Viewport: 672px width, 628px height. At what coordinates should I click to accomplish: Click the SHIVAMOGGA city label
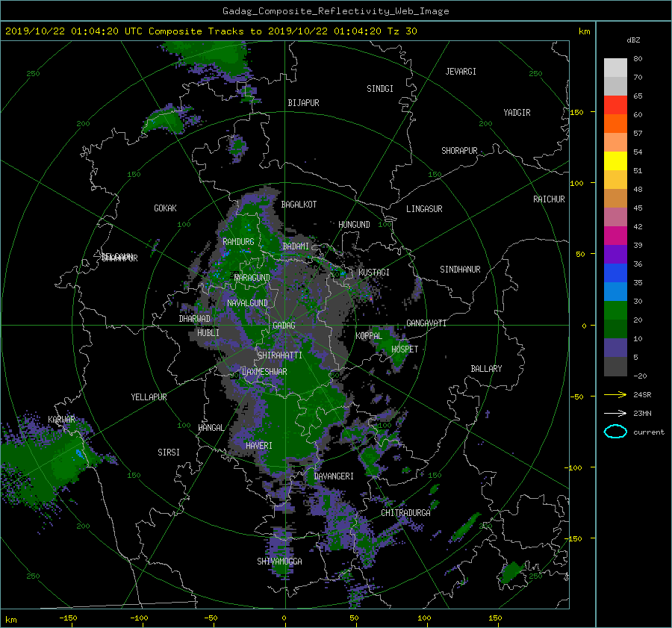(279, 561)
